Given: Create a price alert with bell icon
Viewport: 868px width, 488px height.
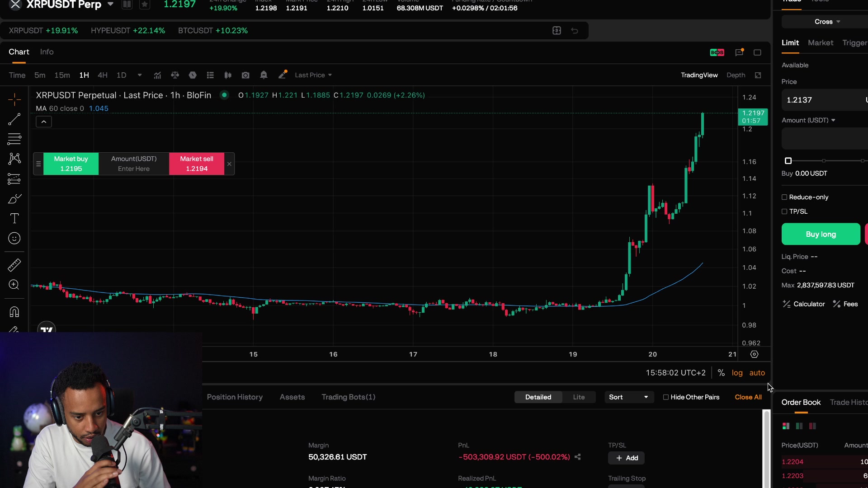Looking at the screenshot, I should click(264, 75).
